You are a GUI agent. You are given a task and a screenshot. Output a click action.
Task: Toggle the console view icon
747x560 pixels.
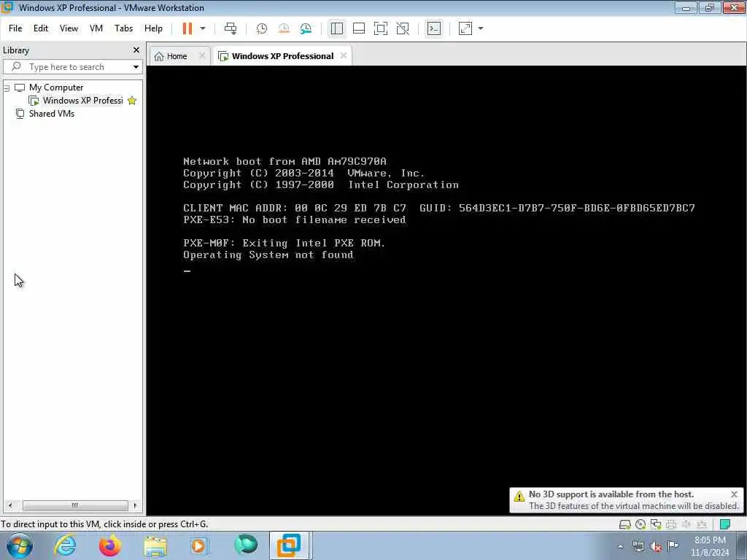pos(434,28)
